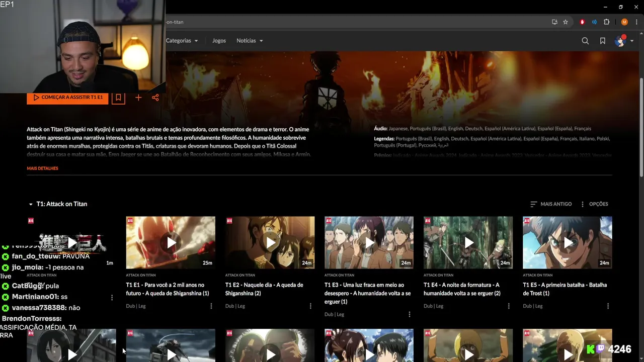This screenshot has height=362, width=644.
Task: Open the Chrome profile avatar
Action: click(624, 22)
